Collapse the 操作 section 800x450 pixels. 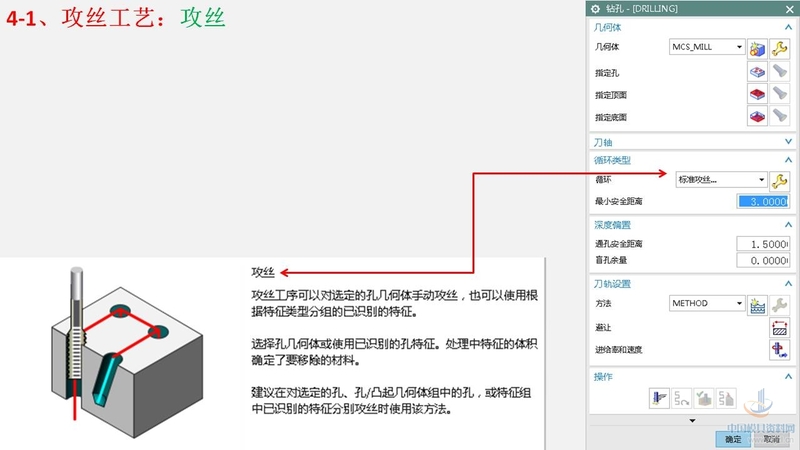[x=788, y=377]
